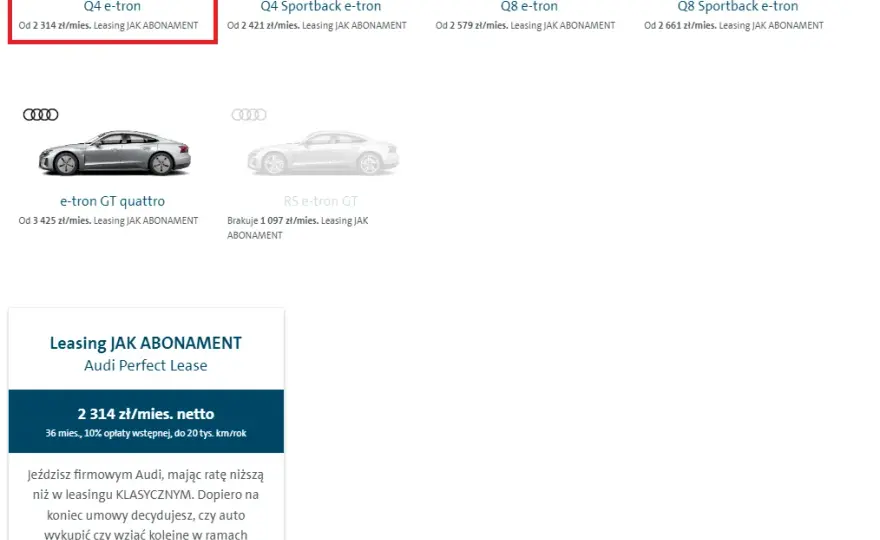Click the e-tron GT quattro car image
Viewport: 880px width, 540px height.
tap(114, 153)
